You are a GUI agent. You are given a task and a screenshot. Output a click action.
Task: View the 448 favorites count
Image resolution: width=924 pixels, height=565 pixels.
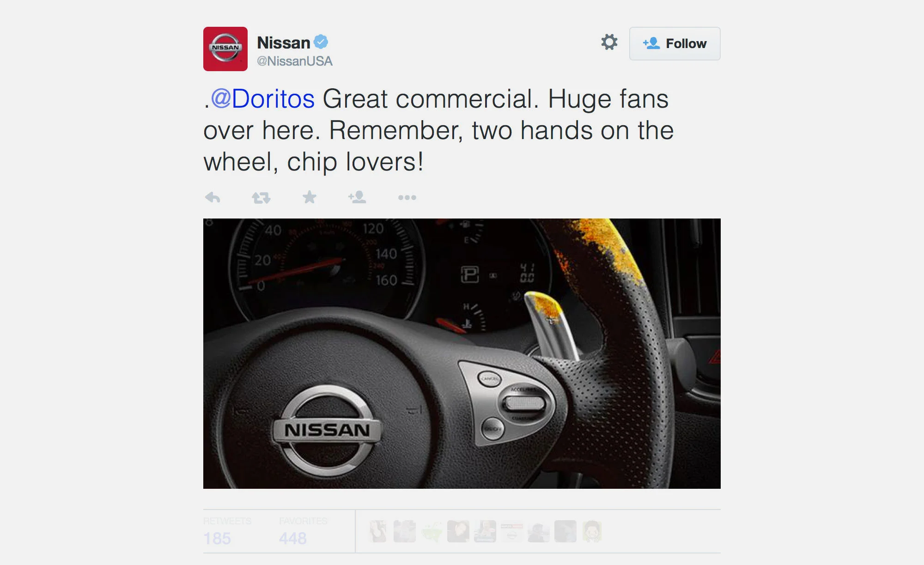[x=292, y=538]
